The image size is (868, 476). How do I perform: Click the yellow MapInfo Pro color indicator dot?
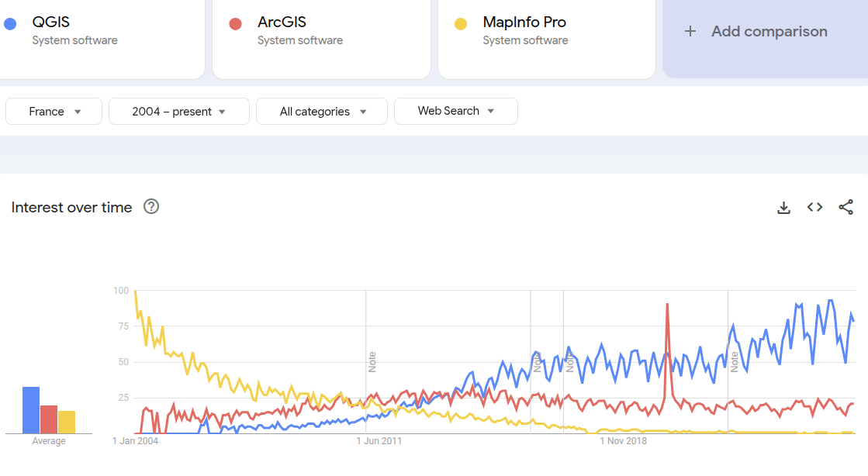[461, 22]
